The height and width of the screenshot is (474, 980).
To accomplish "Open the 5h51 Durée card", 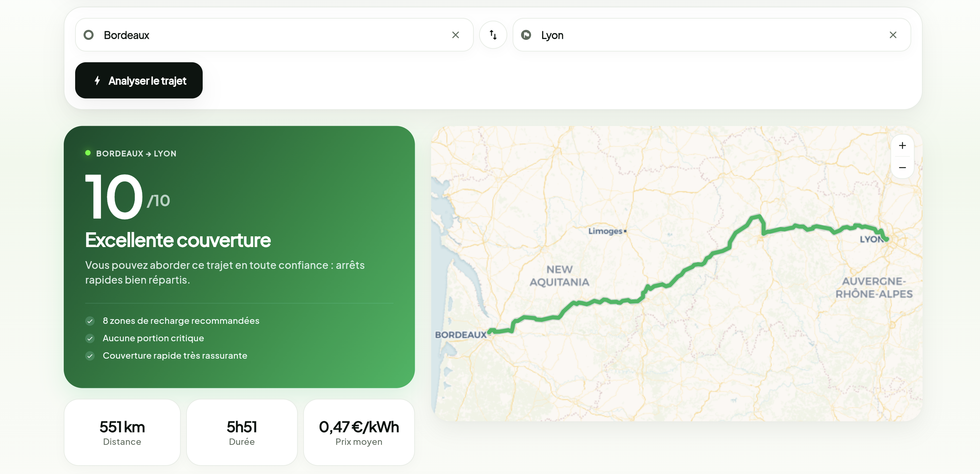I will pos(242,432).
